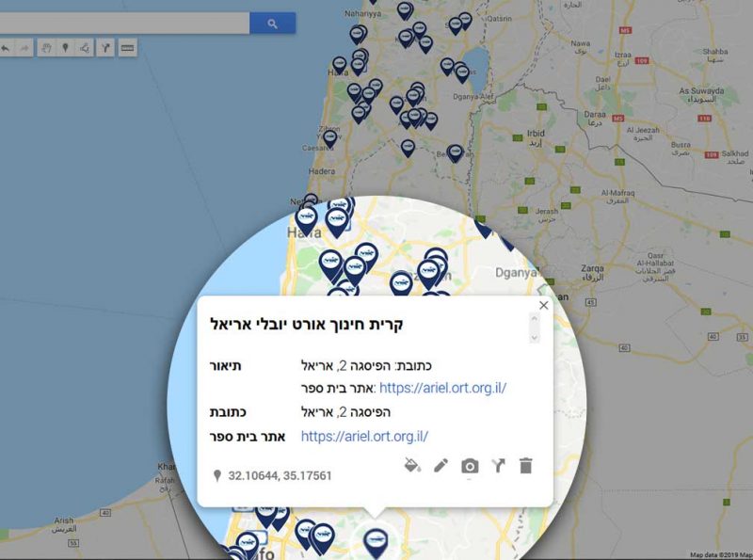Select the add directions tool
This screenshot has height=560, width=753.
point(105,48)
